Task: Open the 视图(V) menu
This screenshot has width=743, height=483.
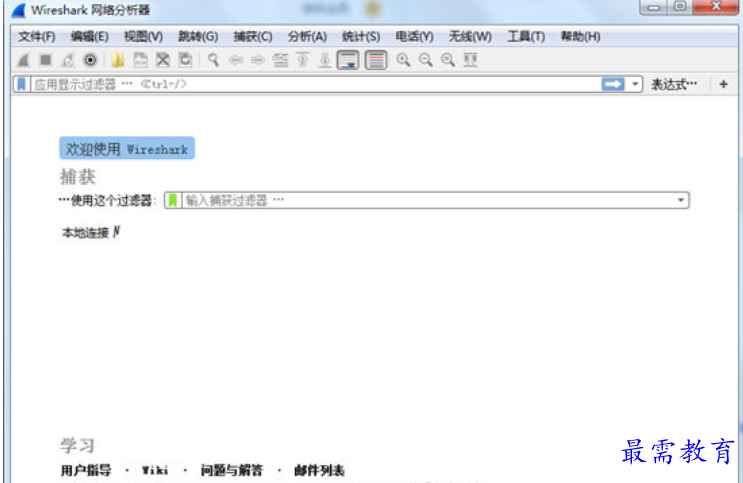Action: (x=143, y=36)
